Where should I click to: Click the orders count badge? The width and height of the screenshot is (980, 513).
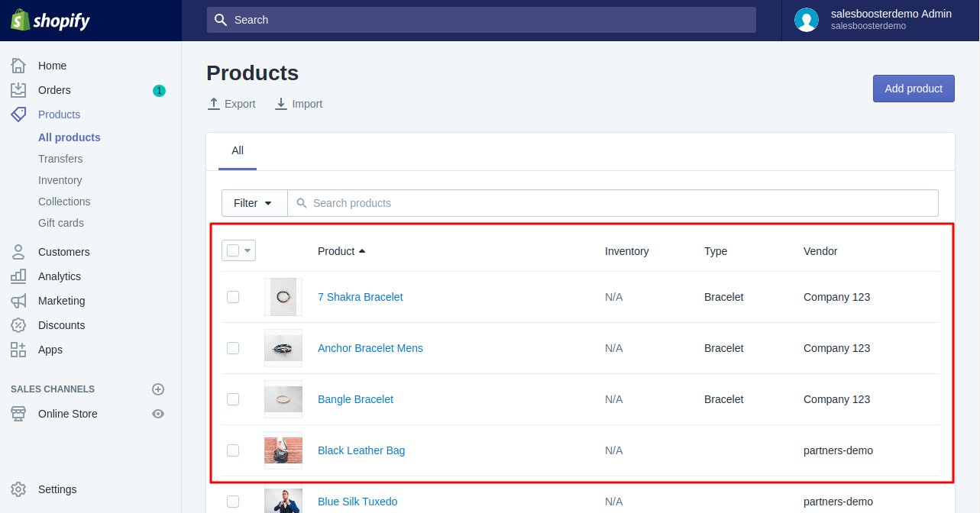click(x=159, y=91)
